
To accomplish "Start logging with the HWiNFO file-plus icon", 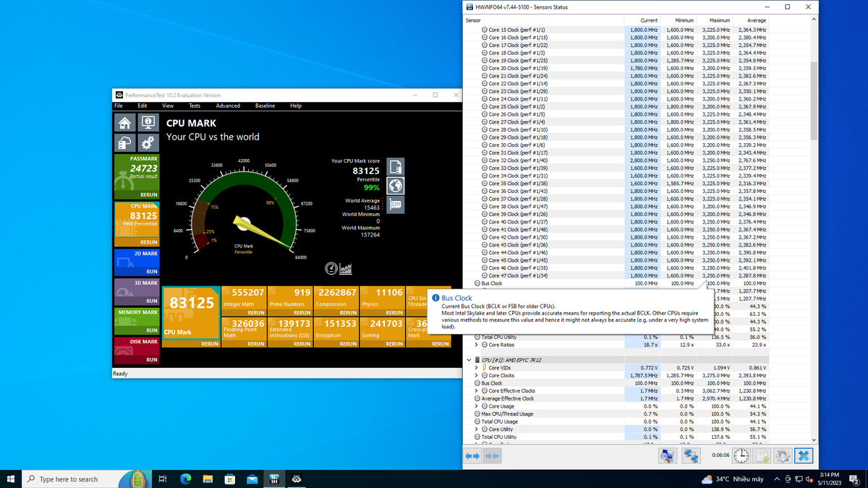I will [762, 455].
